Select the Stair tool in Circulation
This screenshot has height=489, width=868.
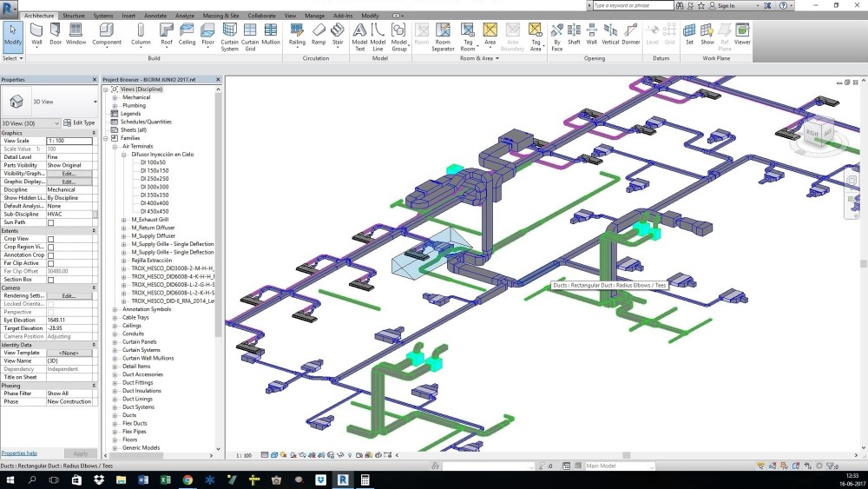[338, 35]
